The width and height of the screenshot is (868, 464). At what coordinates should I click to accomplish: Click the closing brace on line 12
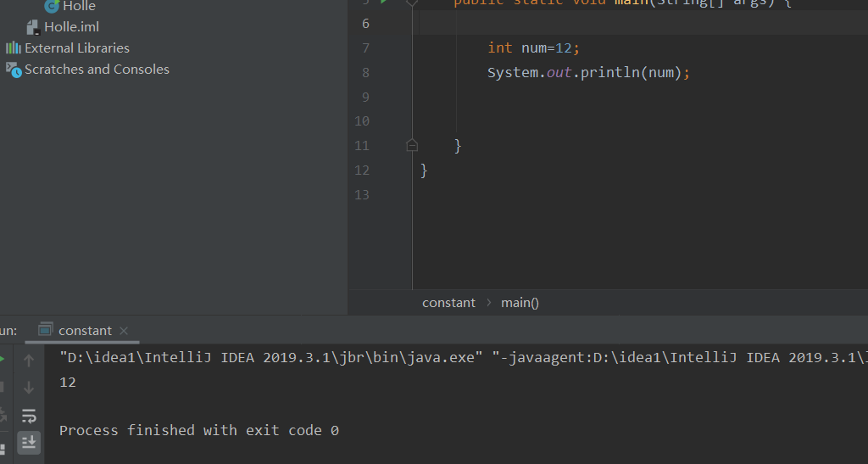coord(424,170)
